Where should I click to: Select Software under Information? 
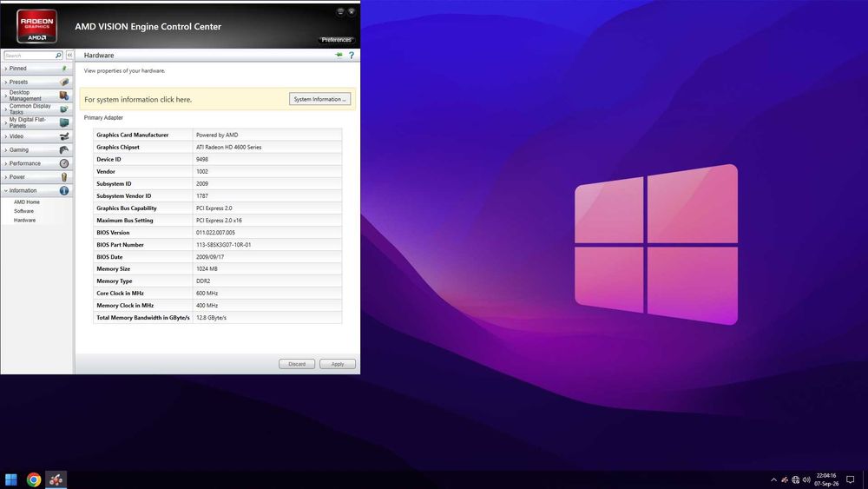(23, 211)
